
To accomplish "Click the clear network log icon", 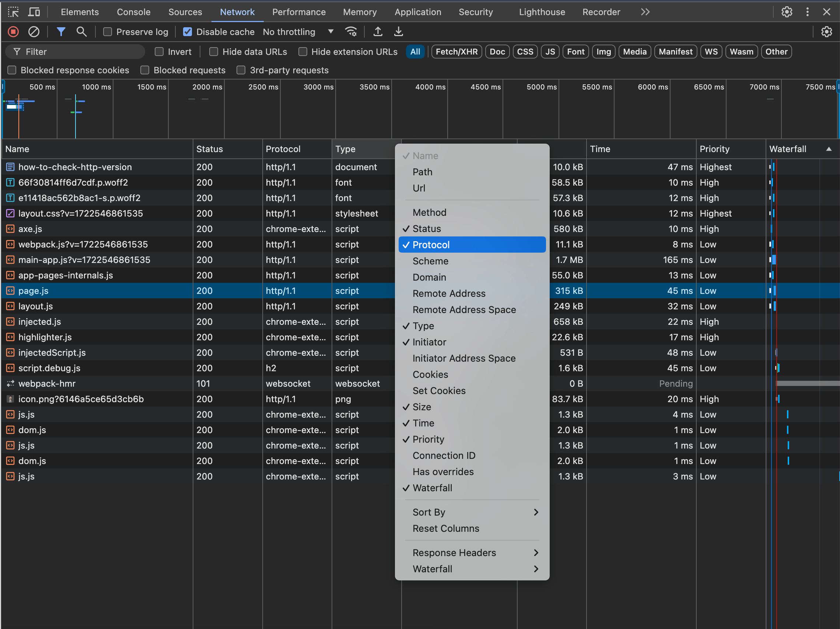I will pos(34,32).
